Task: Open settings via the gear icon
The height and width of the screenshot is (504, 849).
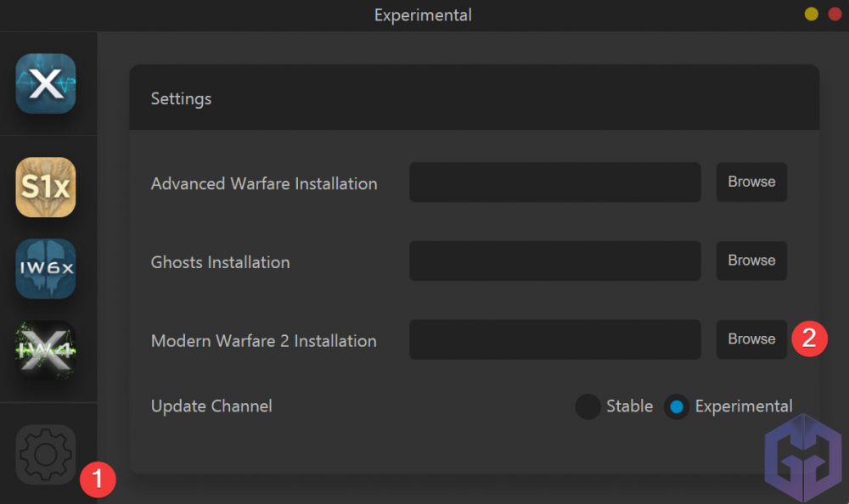Action: click(x=46, y=455)
